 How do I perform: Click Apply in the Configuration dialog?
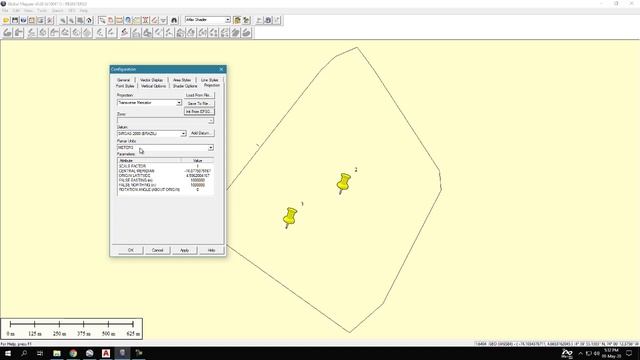(184, 250)
